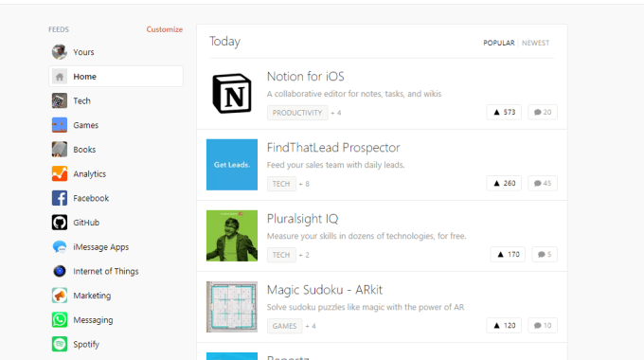Go to the Books feed label
Image resolution: width=644 pixels, height=360 pixels.
(84, 150)
